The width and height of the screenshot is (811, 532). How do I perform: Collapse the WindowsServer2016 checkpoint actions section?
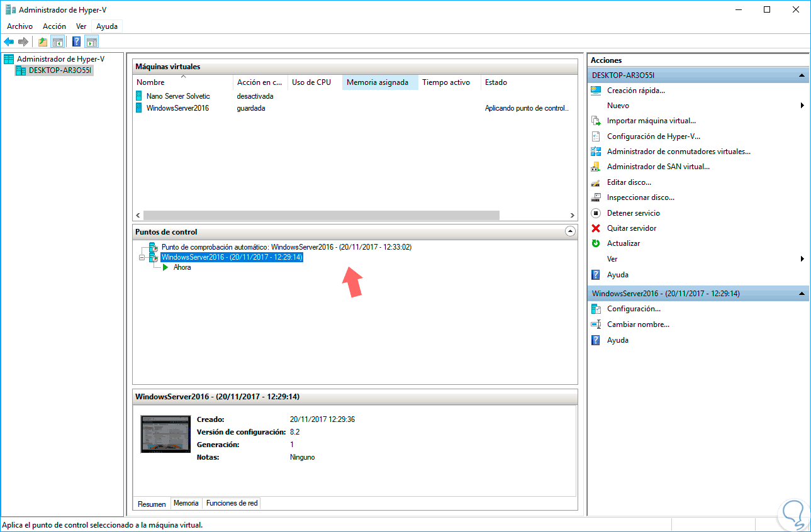[x=802, y=294]
